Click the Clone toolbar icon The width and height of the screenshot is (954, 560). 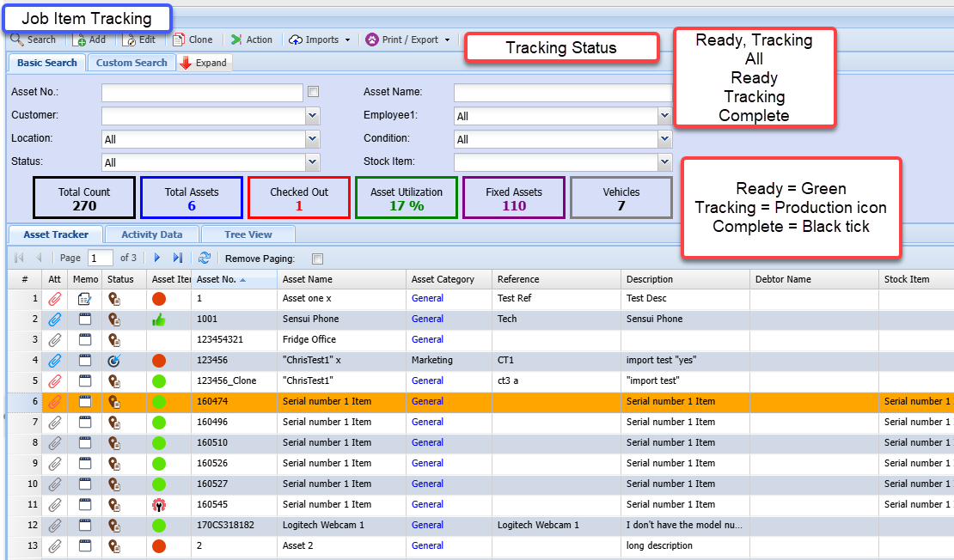tap(179, 40)
